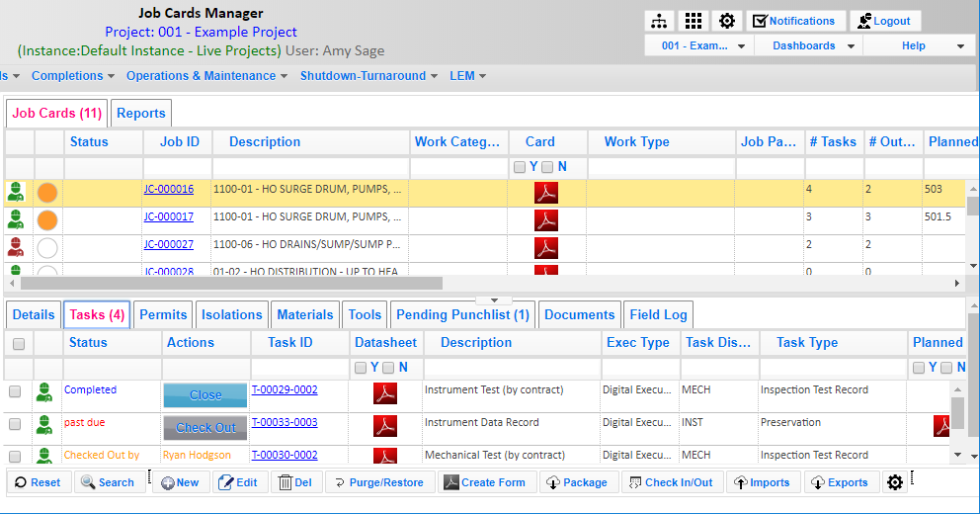Open task link T-00033-0003
980x514 pixels.
click(x=285, y=422)
